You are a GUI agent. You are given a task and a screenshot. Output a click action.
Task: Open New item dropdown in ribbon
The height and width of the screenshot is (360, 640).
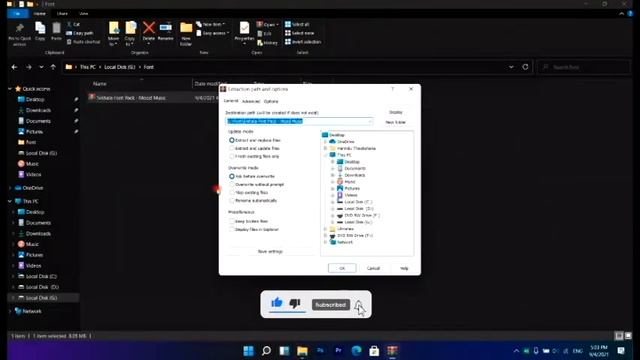pyautogui.click(x=211, y=24)
